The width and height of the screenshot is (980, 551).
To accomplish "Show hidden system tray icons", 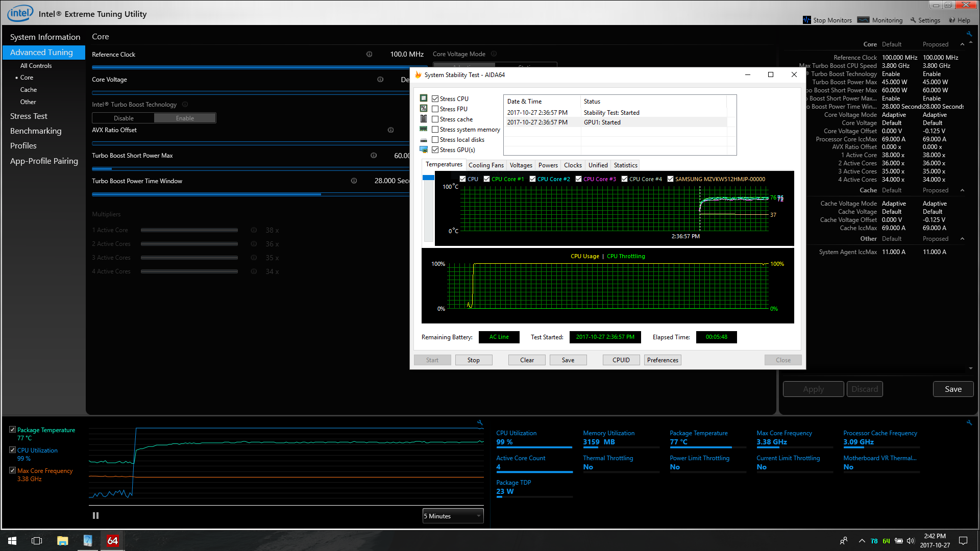I will (x=862, y=541).
